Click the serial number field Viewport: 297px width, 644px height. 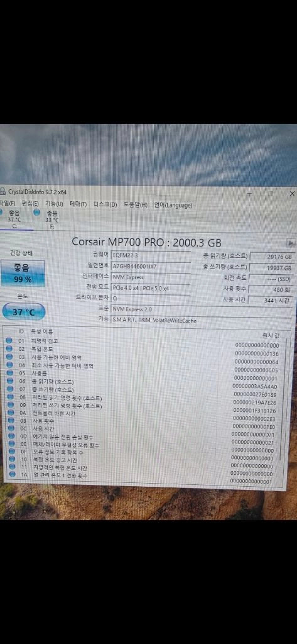coord(151,266)
